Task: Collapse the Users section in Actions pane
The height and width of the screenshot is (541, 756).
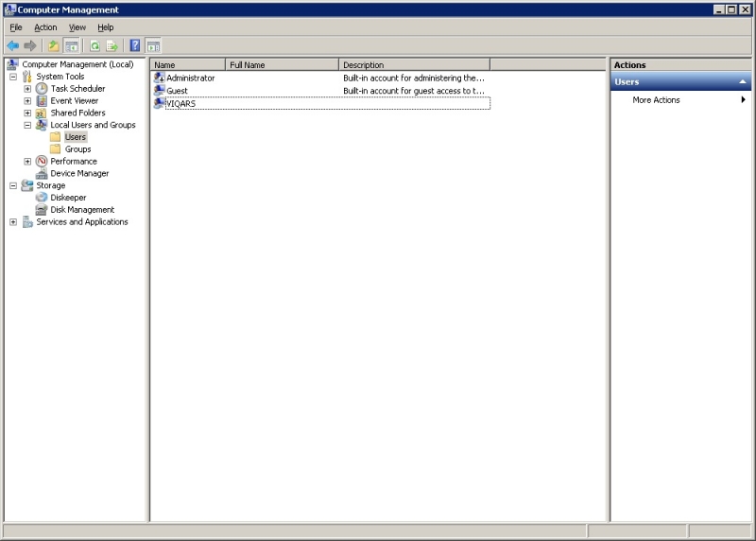Action: tap(743, 82)
